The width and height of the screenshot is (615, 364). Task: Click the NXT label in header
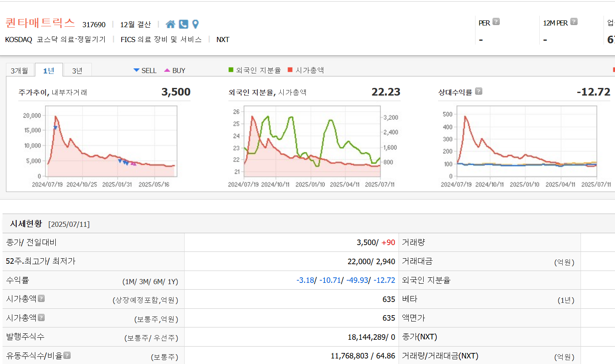223,40
